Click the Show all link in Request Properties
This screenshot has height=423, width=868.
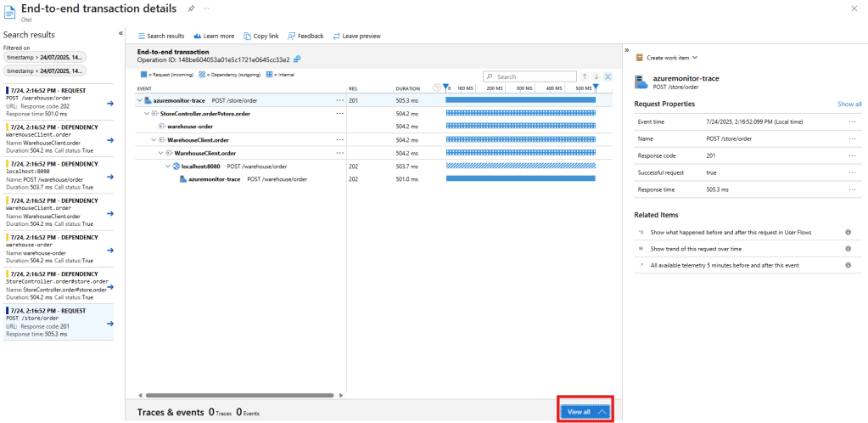[849, 104]
